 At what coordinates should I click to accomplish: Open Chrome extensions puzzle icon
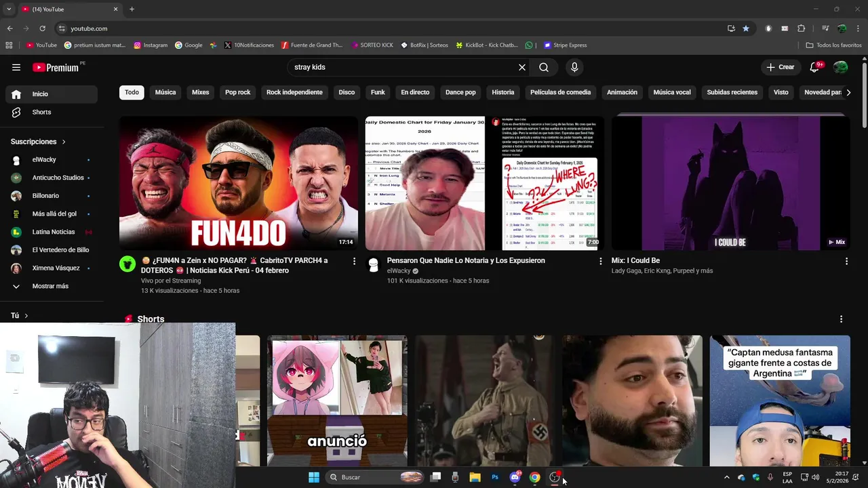tap(802, 28)
